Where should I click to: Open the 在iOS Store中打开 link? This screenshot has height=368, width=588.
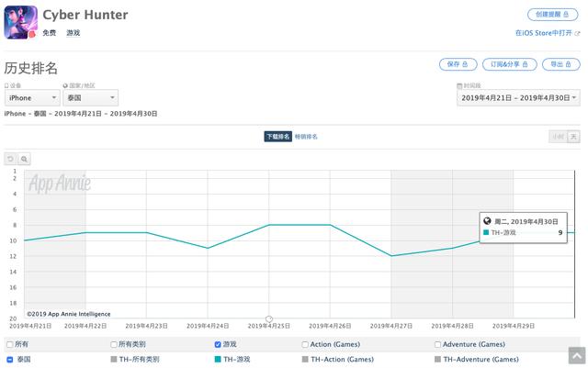(x=548, y=33)
